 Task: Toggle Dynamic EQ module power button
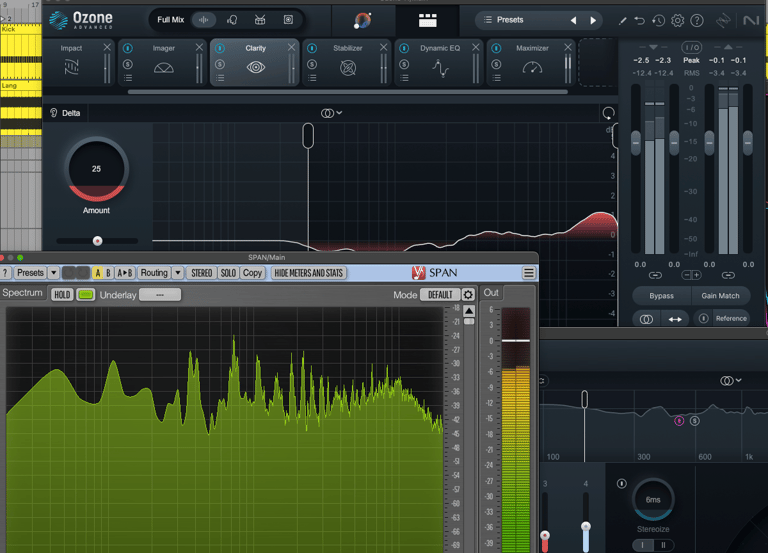(404, 48)
